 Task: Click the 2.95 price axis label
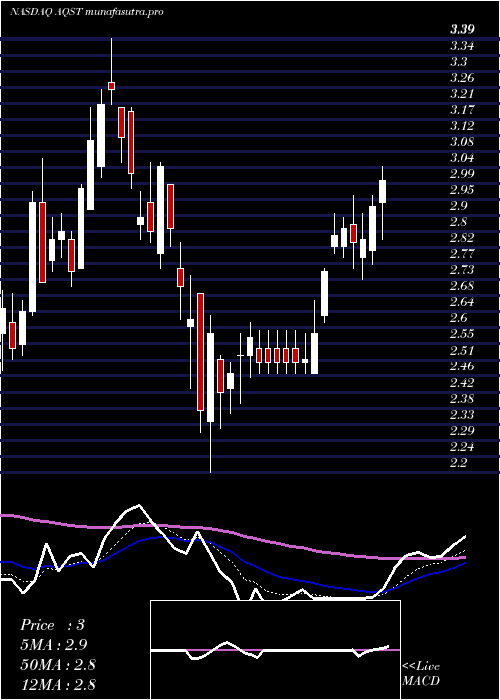tap(462, 190)
